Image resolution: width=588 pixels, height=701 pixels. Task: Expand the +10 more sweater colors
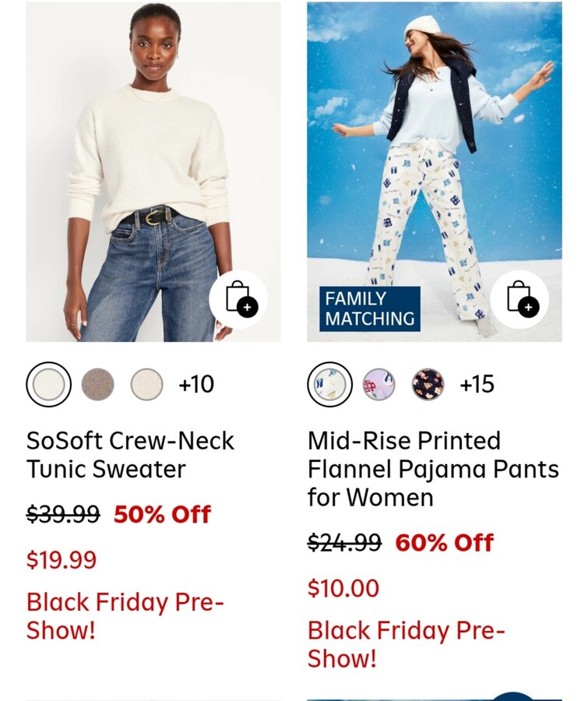point(196,384)
